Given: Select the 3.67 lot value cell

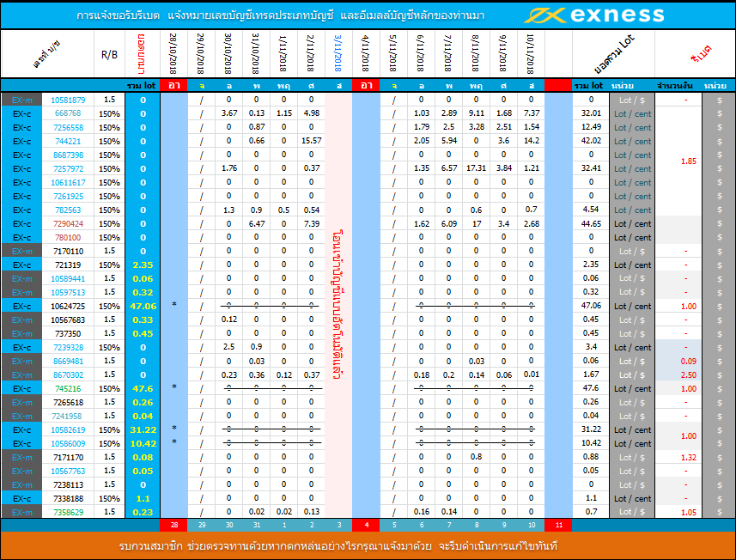Looking at the screenshot, I should pos(229,113).
